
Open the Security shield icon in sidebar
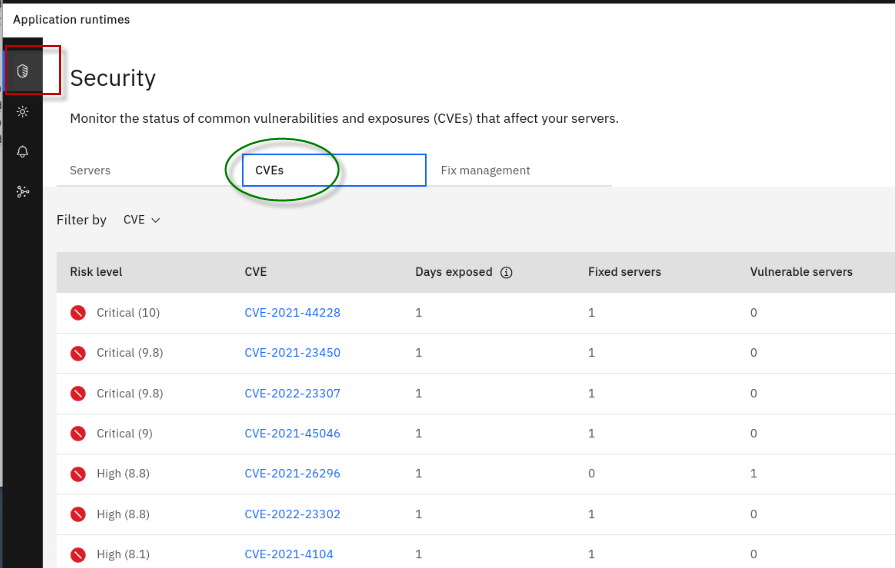tap(22, 71)
